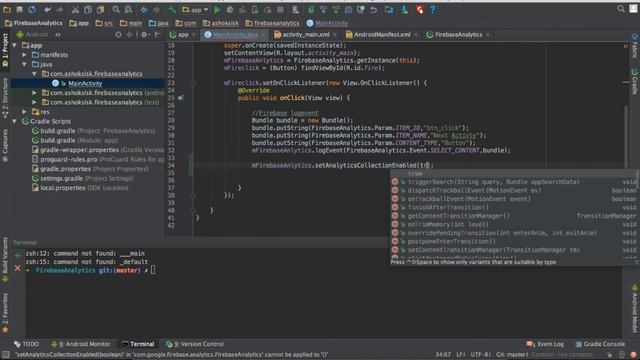Open build.gradle (Module: app)
Viewport: 640px width, 360px height.
click(75, 140)
